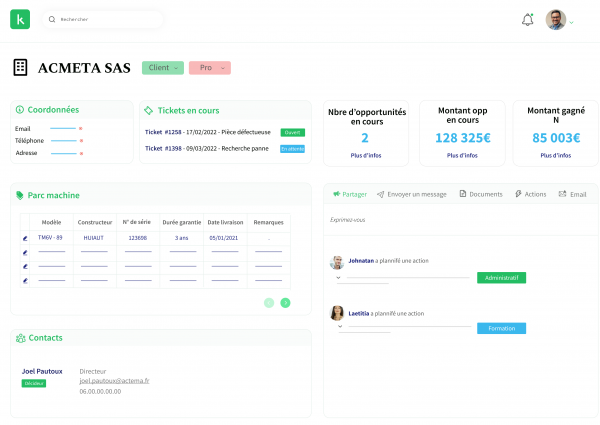Click the Durée garantie column header
Image resolution: width=600 pixels, height=425 pixels.
(x=182, y=222)
